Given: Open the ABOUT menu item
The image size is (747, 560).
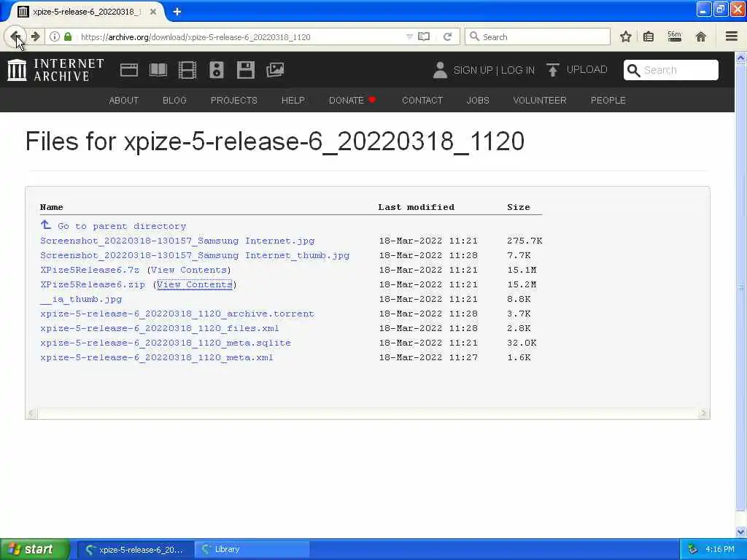Looking at the screenshot, I should (124, 100).
